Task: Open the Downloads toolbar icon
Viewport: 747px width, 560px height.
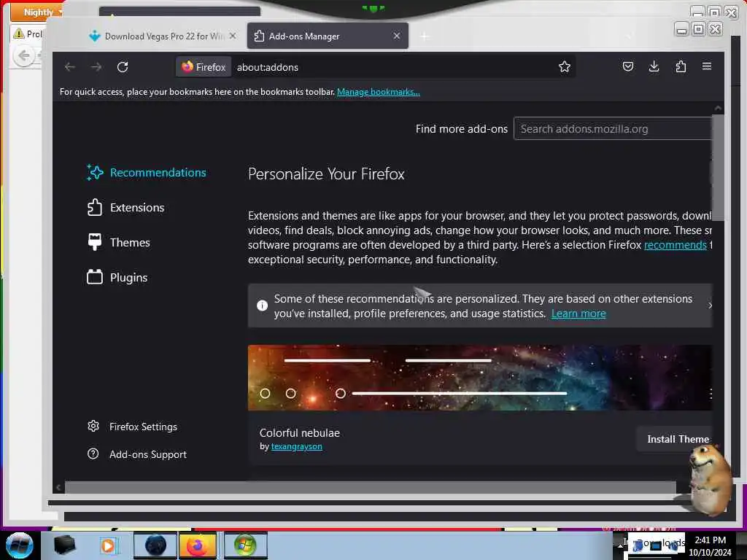Action: click(x=654, y=66)
